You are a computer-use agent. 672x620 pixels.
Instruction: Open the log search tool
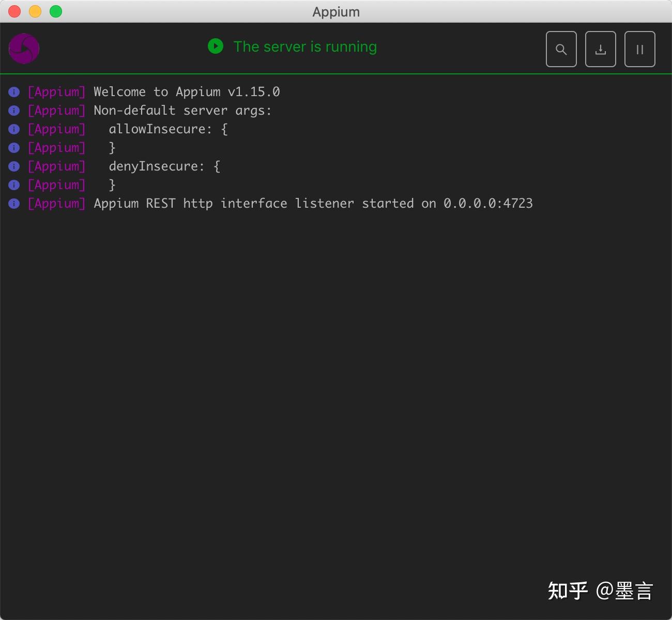click(x=561, y=49)
